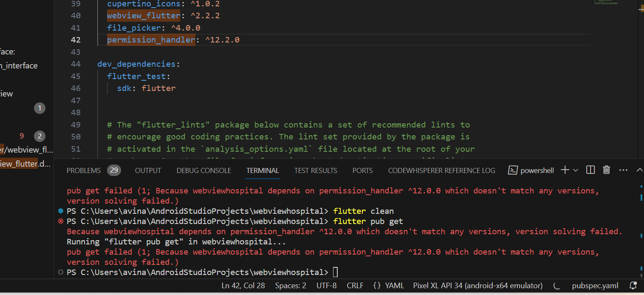Click the loading spinner icon in status bar
Image resolution: width=644 pixels, height=295 pixels.
coord(557,286)
